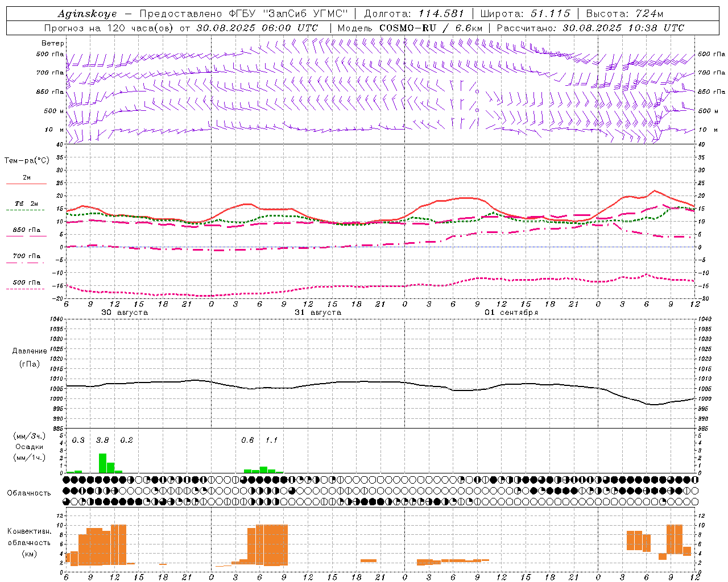Click the left 500 м wind level label
The image size is (728, 582).
point(54,111)
